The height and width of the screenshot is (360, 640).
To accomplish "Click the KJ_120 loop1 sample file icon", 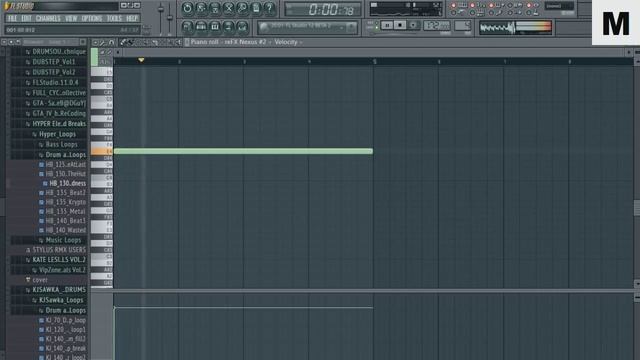I will tap(41, 330).
